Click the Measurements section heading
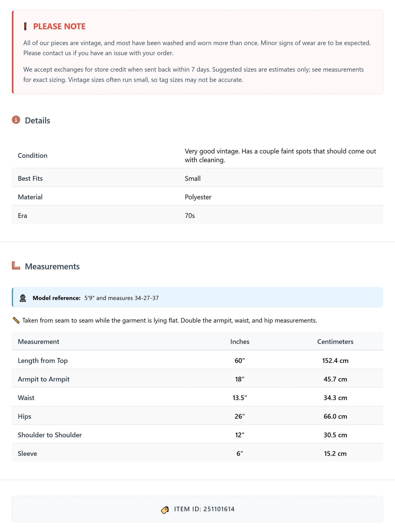The height and width of the screenshot is (532, 395). (x=52, y=267)
